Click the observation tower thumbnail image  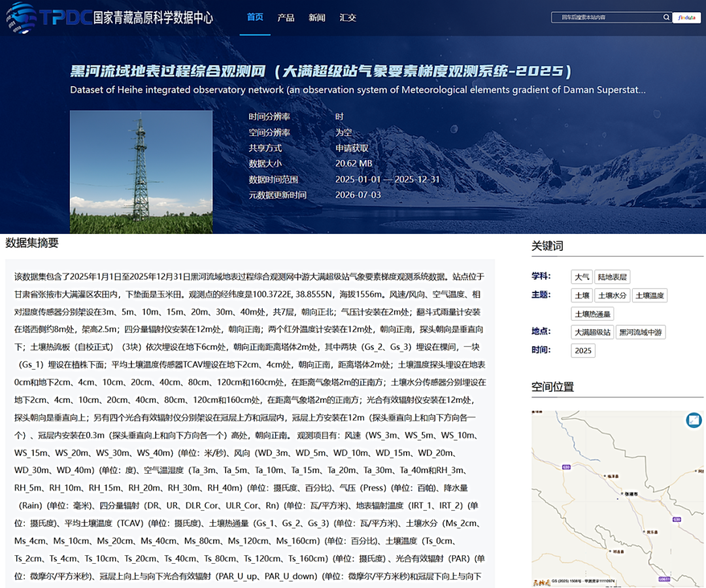pyautogui.click(x=141, y=172)
